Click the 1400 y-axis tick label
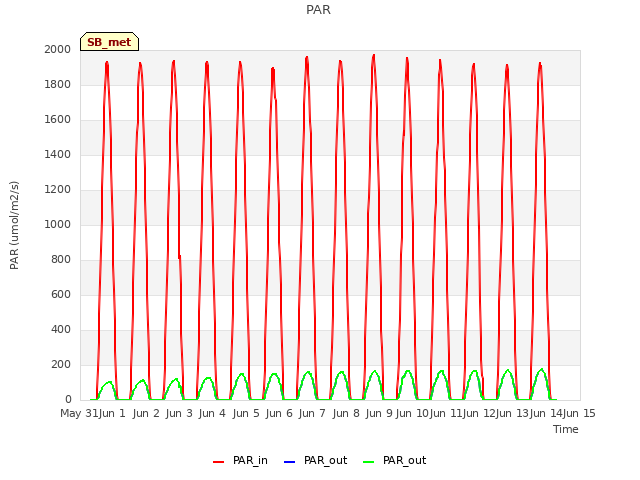 [x=58, y=154]
